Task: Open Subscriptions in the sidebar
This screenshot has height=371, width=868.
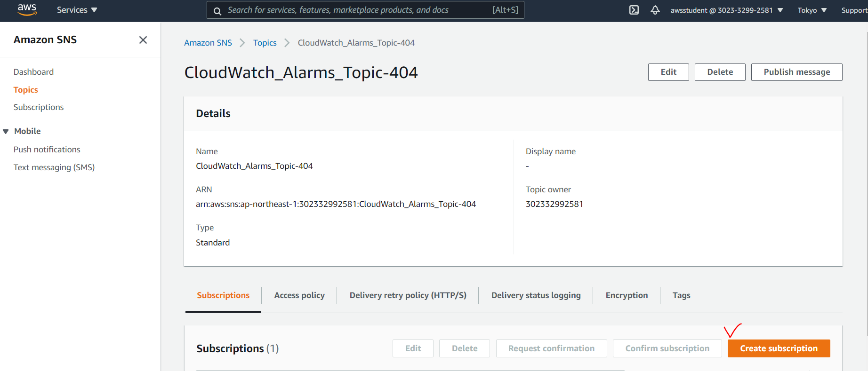Action: click(x=39, y=107)
